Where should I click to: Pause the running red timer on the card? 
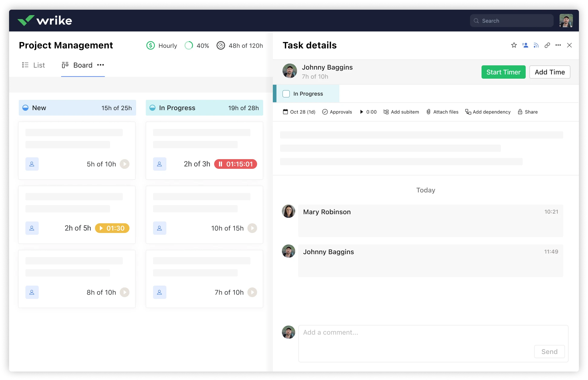tap(221, 164)
